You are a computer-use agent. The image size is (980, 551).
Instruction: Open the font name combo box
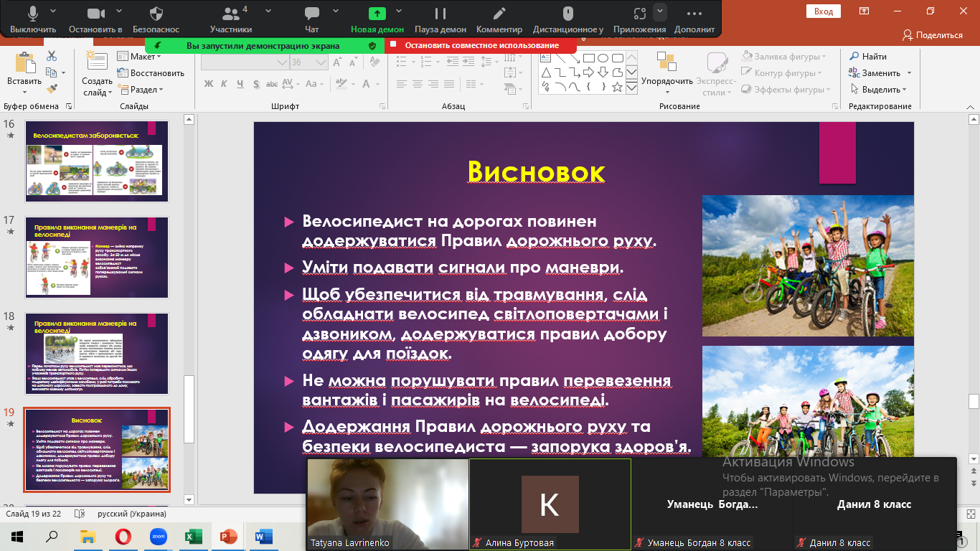[244, 62]
